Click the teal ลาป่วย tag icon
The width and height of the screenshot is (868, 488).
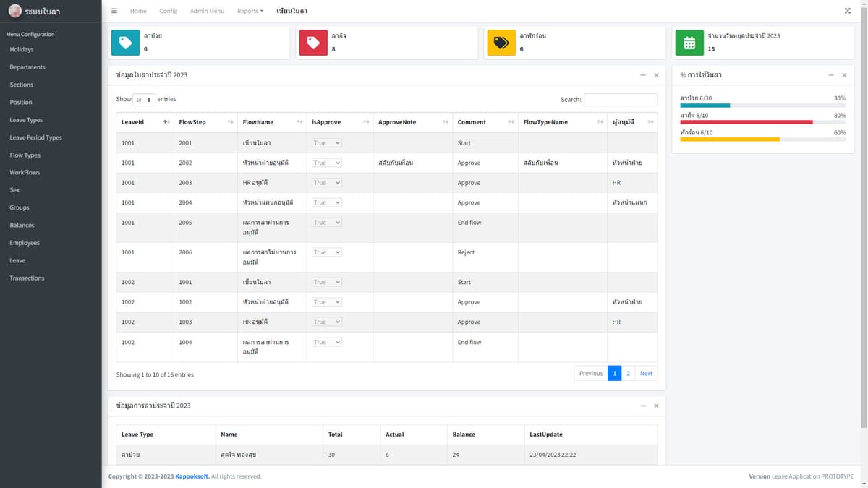[126, 43]
